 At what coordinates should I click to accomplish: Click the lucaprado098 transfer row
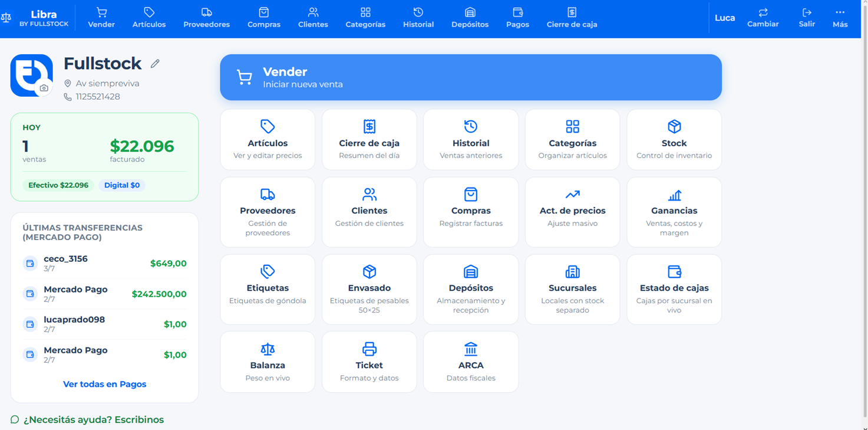[104, 324]
